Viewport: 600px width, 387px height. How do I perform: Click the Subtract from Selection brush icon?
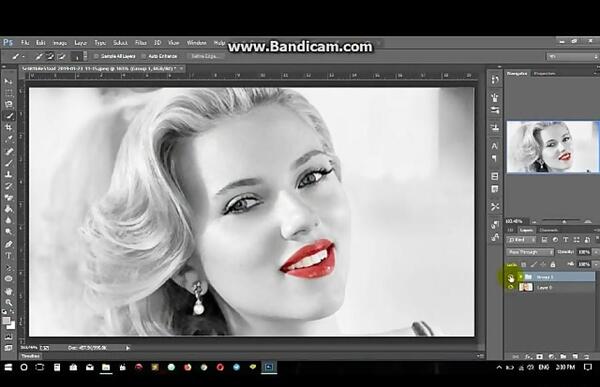pyautogui.click(x=61, y=56)
